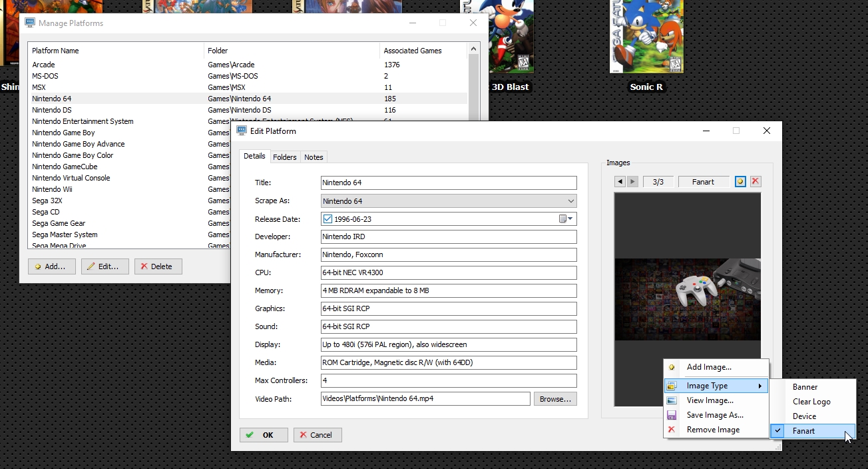This screenshot has width=868, height=469.
Task: Show next image in Images panel
Action: tap(632, 182)
